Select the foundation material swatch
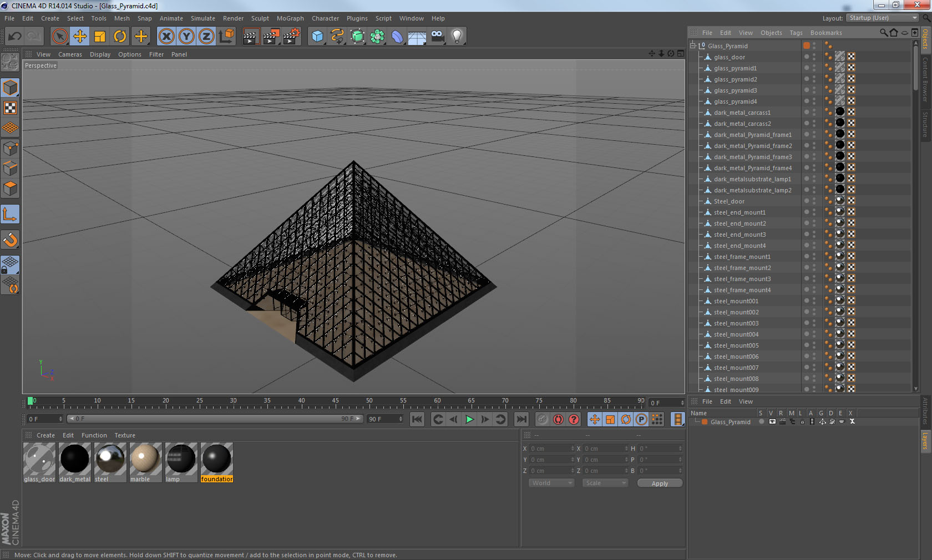 click(216, 462)
